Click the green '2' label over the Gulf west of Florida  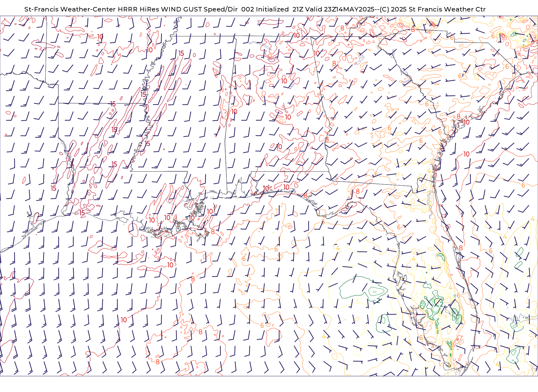378,301
